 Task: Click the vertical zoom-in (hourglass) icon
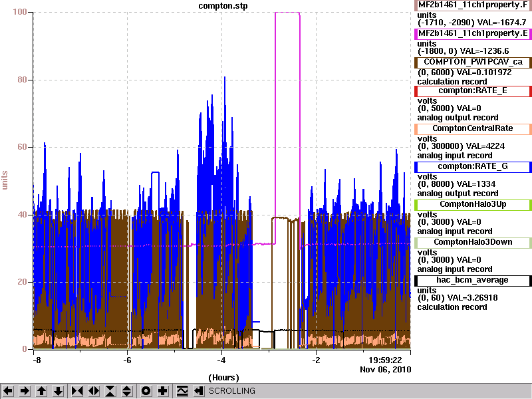coord(110,391)
